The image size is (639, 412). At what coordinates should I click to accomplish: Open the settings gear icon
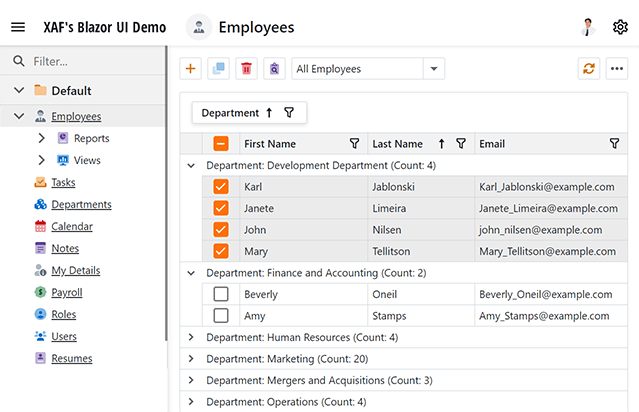click(620, 27)
